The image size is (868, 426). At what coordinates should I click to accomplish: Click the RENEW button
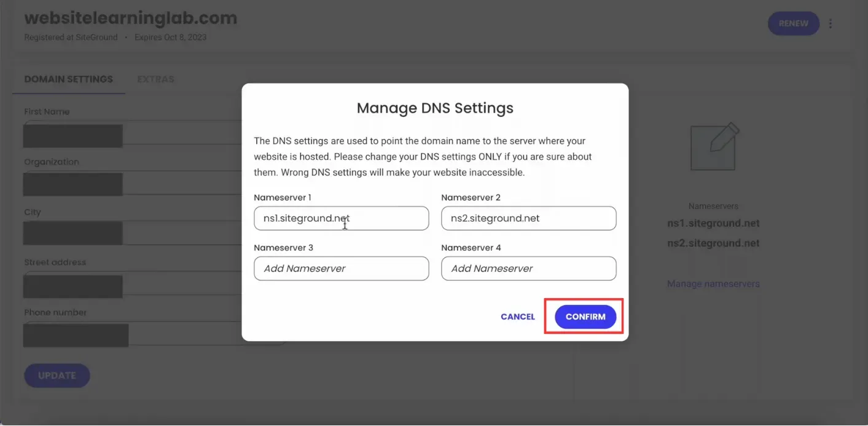(x=793, y=23)
